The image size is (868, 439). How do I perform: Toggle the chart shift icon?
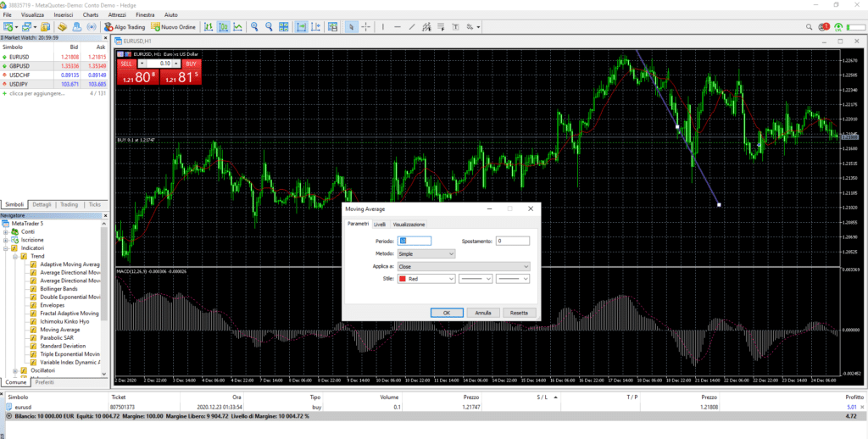tap(315, 26)
